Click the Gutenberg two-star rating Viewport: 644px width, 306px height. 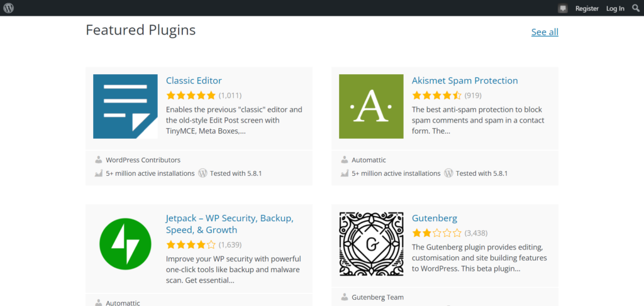437,233
